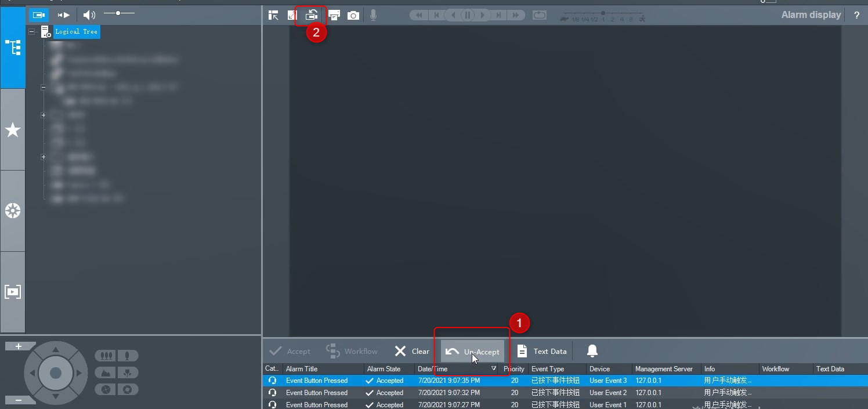
Task: Clear the selected alarm
Action: pyautogui.click(x=412, y=351)
